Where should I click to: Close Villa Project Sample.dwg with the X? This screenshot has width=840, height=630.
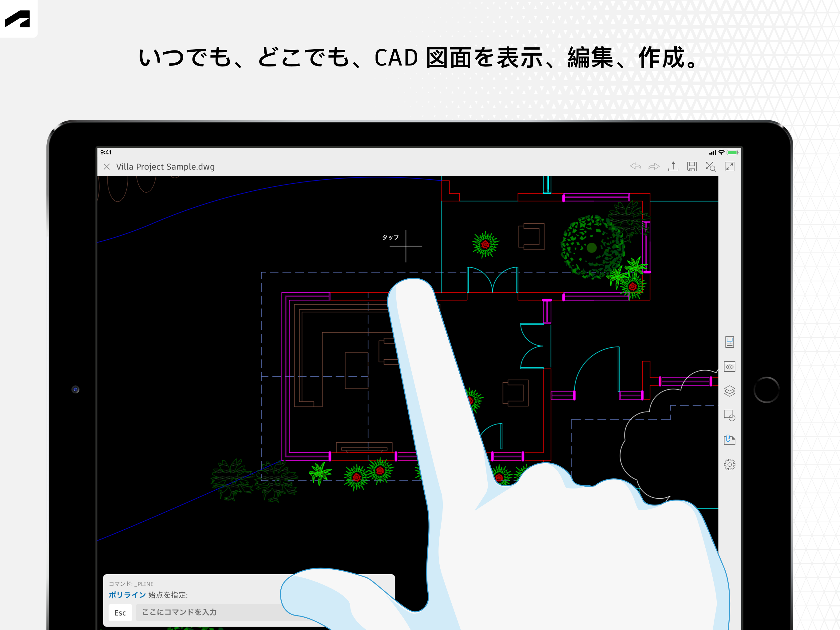click(107, 166)
